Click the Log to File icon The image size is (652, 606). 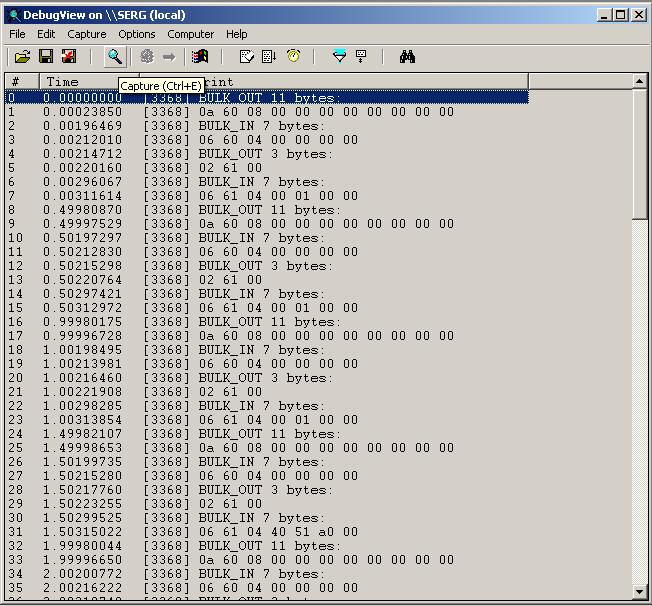pos(69,57)
